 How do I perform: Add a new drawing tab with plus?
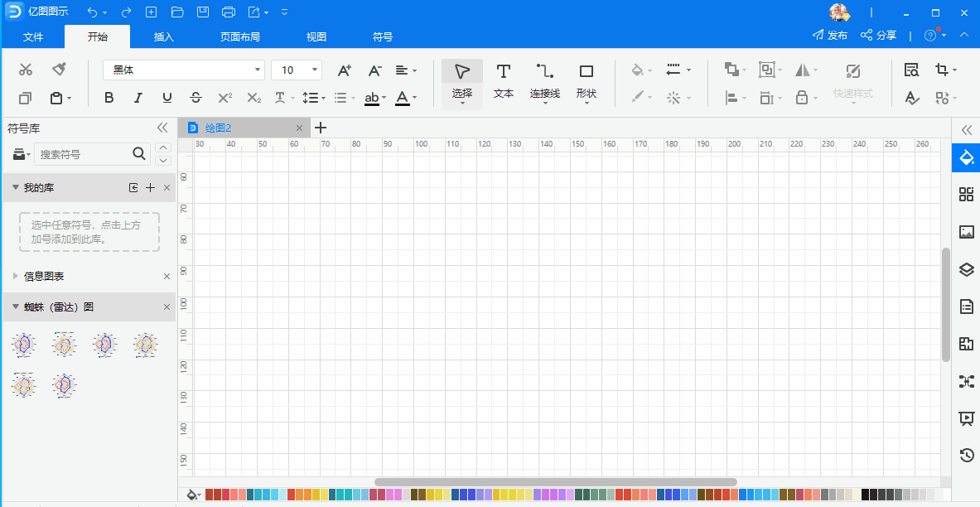pyautogui.click(x=321, y=128)
